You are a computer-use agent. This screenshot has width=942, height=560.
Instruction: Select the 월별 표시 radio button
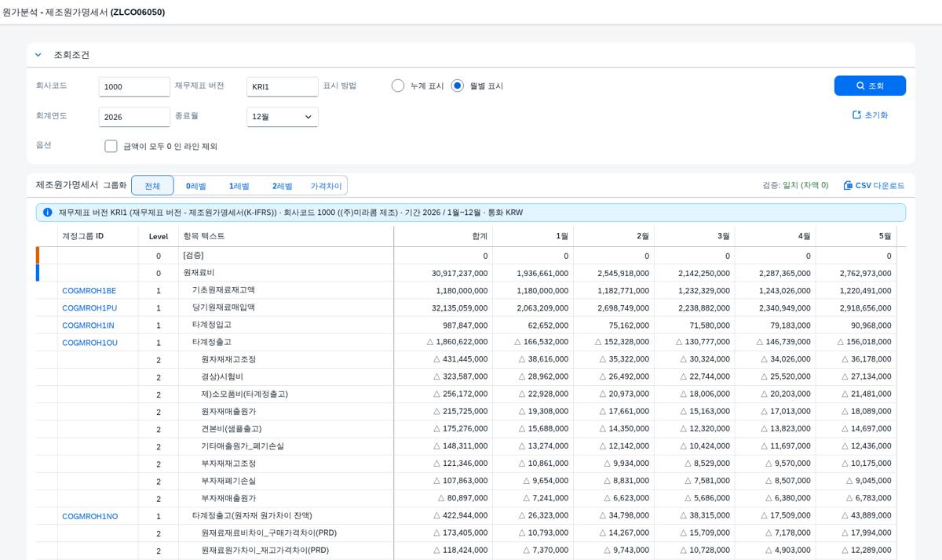click(x=458, y=85)
